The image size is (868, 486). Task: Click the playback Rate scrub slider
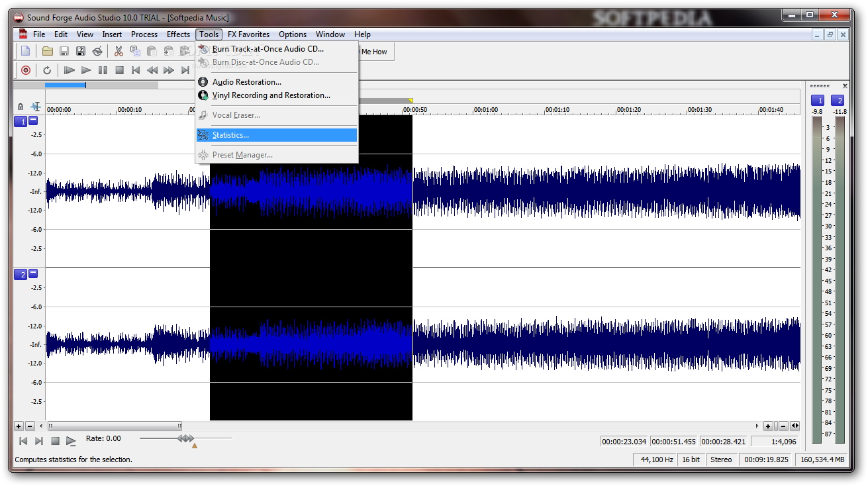point(186,438)
